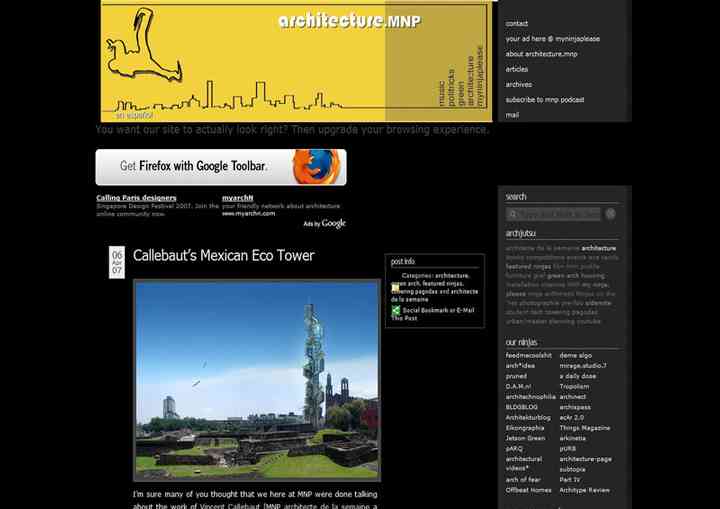
Task: Click 'Social Bookmark or E-Mail This Post'
Action: tap(433, 314)
